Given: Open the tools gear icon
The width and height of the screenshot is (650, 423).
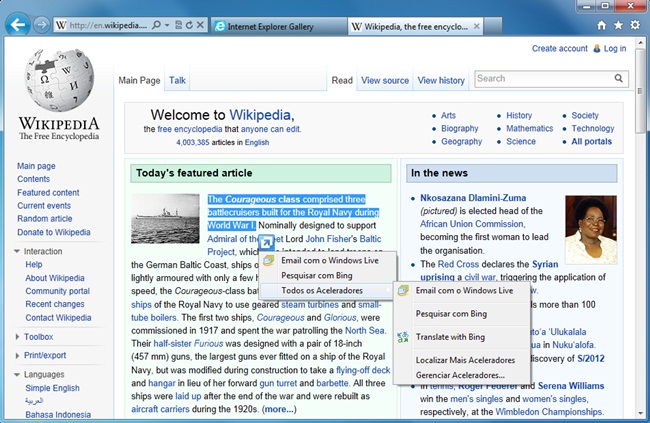Looking at the screenshot, I should point(635,25).
